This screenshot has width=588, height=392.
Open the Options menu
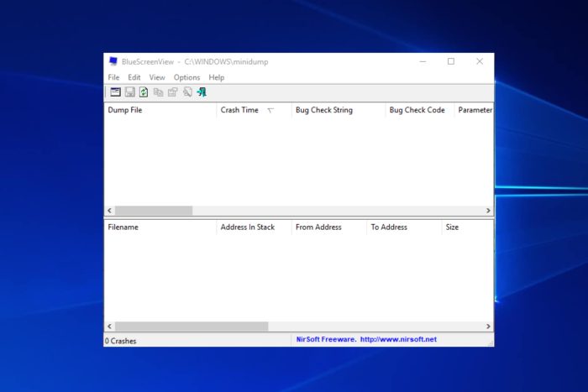tap(186, 77)
